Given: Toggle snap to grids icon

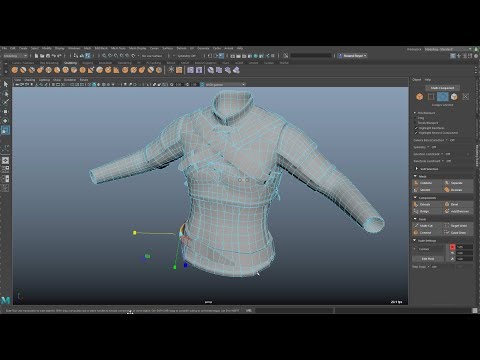Looking at the screenshot, I should point(104,56).
